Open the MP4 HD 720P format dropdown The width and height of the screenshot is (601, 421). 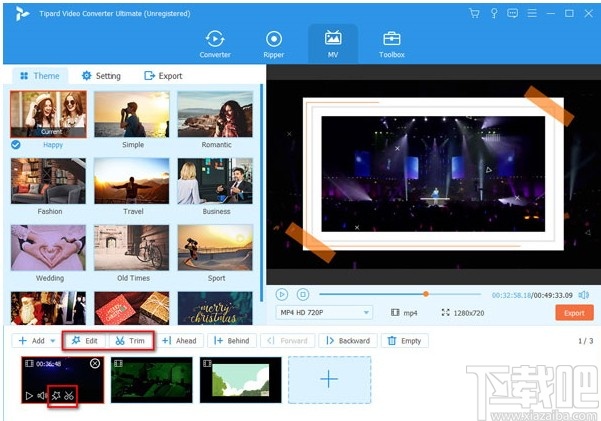(x=324, y=313)
